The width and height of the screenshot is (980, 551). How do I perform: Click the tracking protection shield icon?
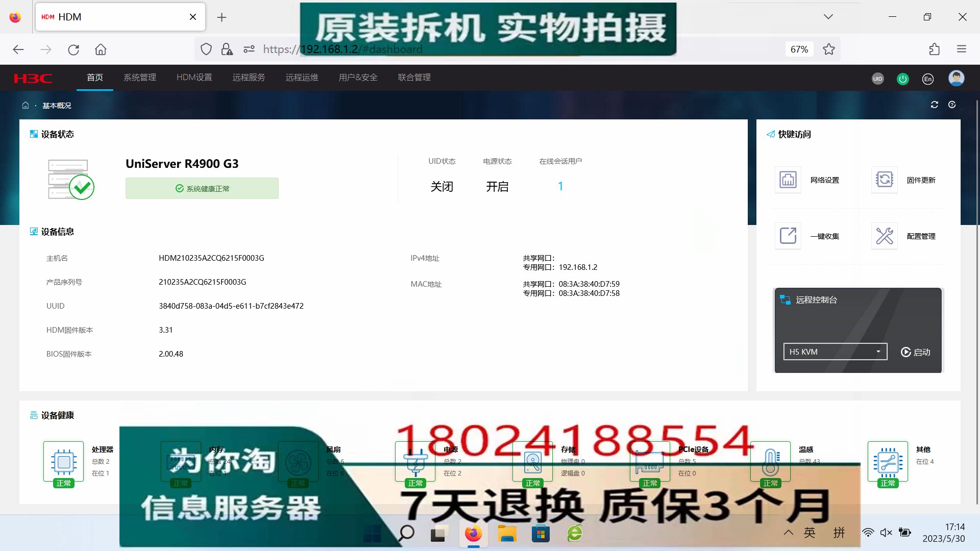point(206,49)
